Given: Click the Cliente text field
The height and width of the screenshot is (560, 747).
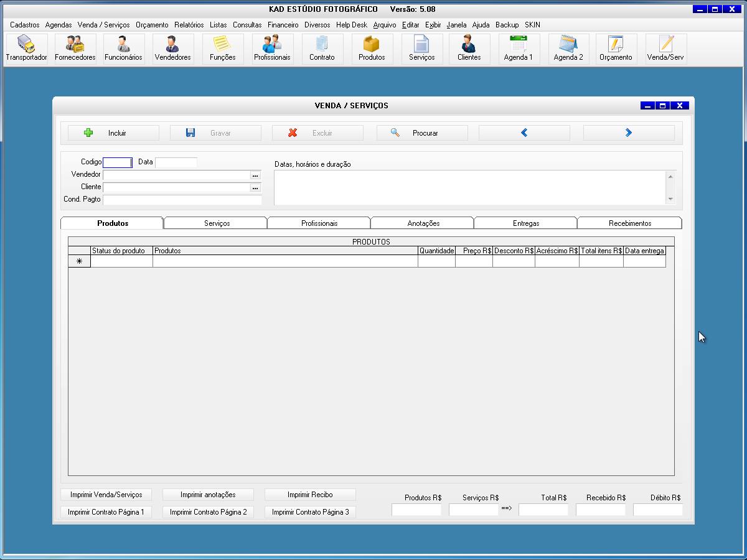Looking at the screenshot, I should [x=176, y=188].
